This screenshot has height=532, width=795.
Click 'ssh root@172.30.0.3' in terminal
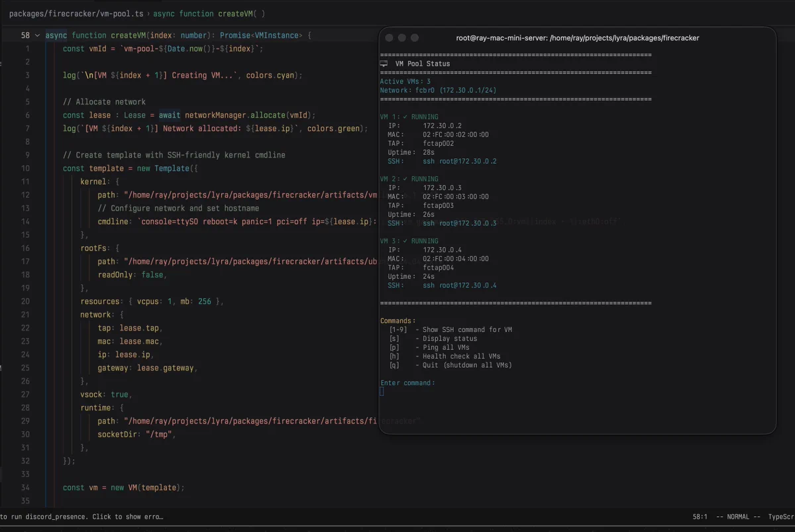460,224
